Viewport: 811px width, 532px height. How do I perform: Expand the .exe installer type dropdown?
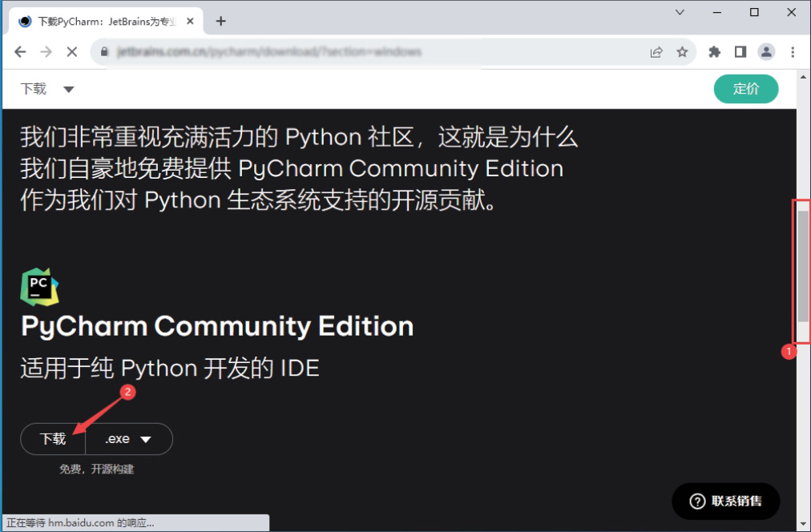pos(128,439)
